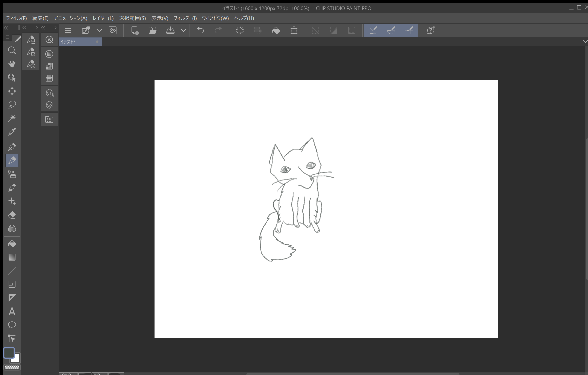This screenshot has width=588, height=375.
Task: Select the Eraser tool
Action: pos(12,215)
